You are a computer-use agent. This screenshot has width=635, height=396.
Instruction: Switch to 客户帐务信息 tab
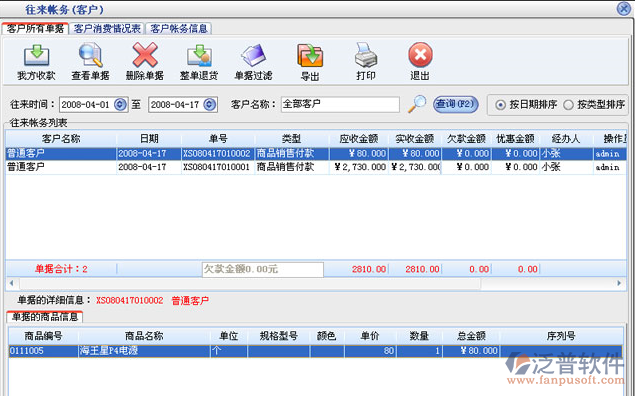[x=179, y=29]
